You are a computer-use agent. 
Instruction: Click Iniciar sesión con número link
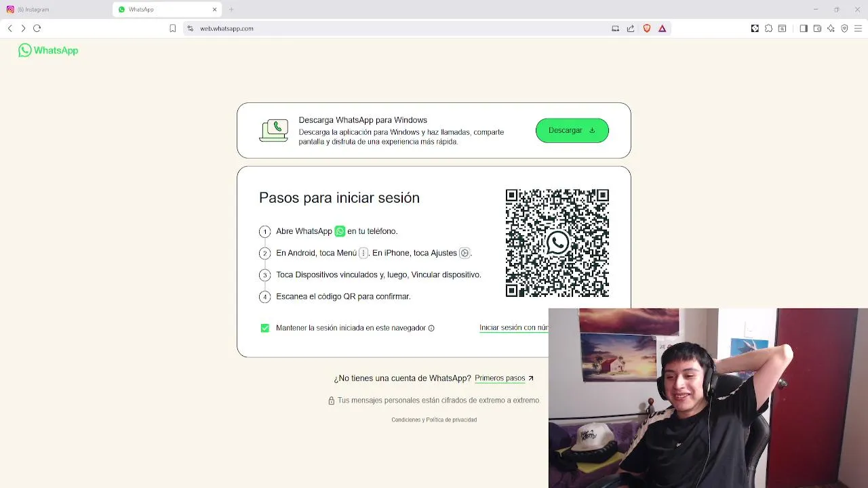513,328
